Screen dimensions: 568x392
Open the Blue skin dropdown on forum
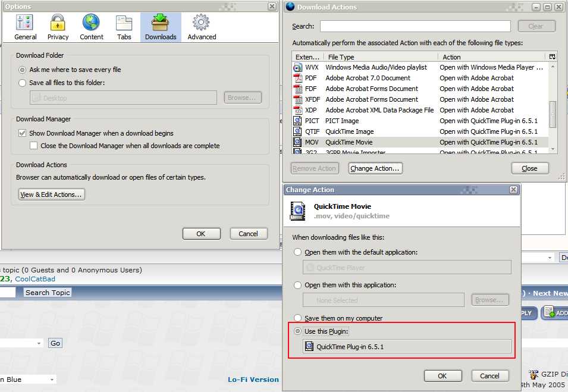pyautogui.click(x=52, y=380)
